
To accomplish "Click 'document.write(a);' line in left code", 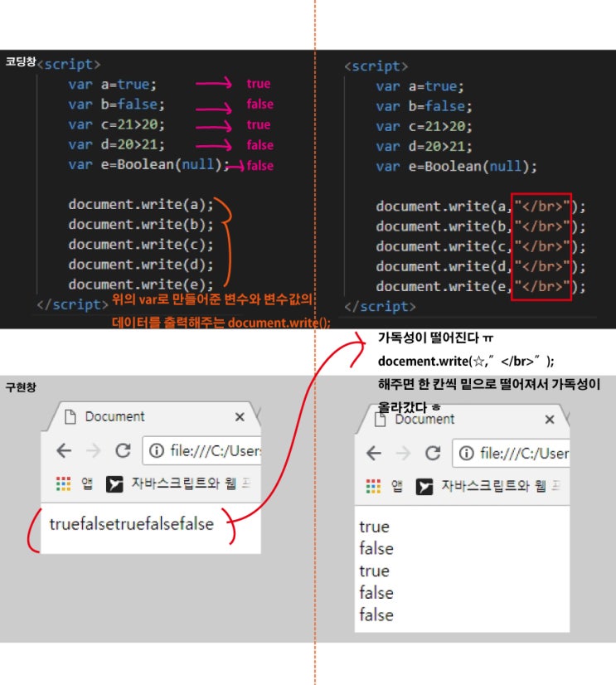I will (x=141, y=205).
